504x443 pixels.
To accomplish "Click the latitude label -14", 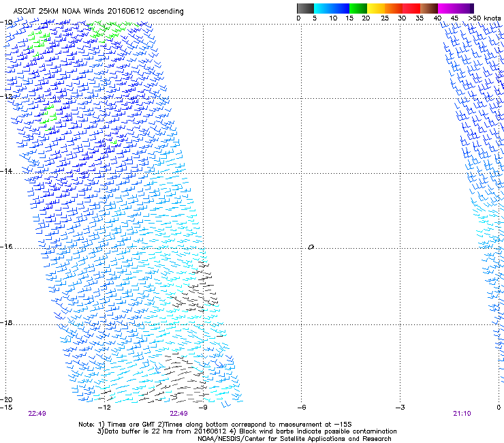I will click(6, 171).
